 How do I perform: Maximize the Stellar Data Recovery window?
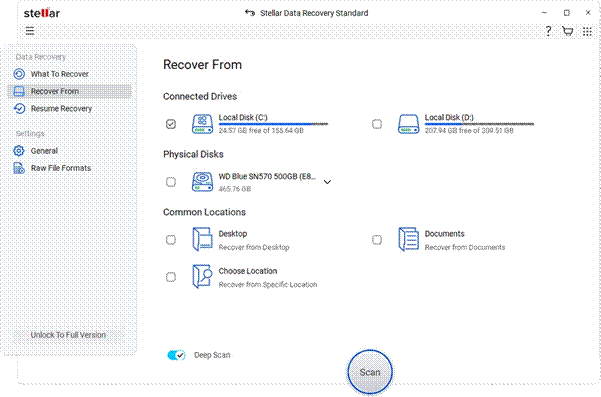(567, 13)
